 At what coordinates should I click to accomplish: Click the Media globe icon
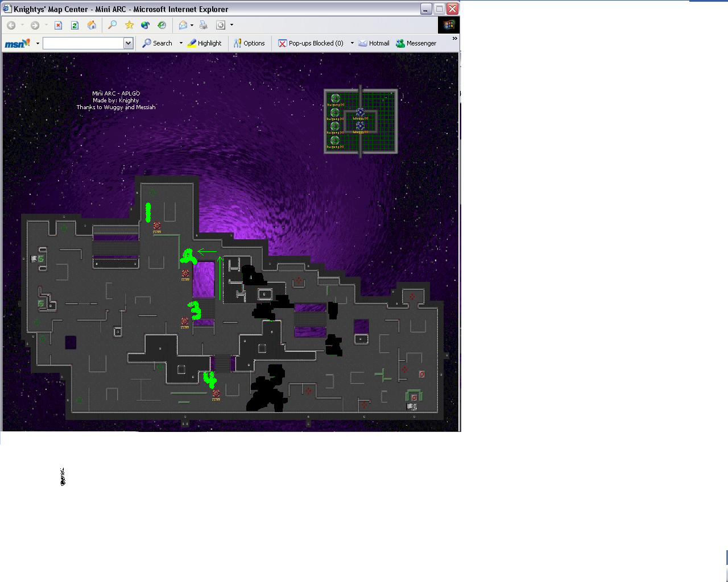tap(146, 25)
